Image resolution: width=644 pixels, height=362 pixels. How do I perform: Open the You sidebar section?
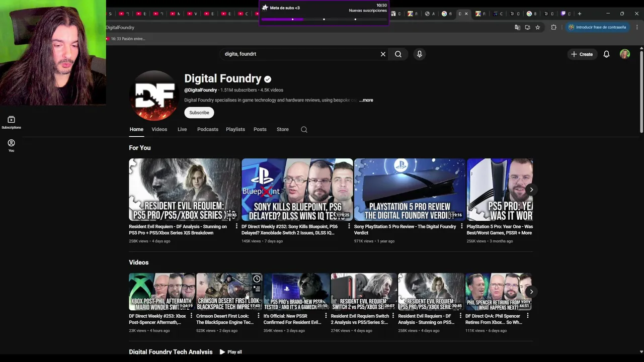coord(11,145)
